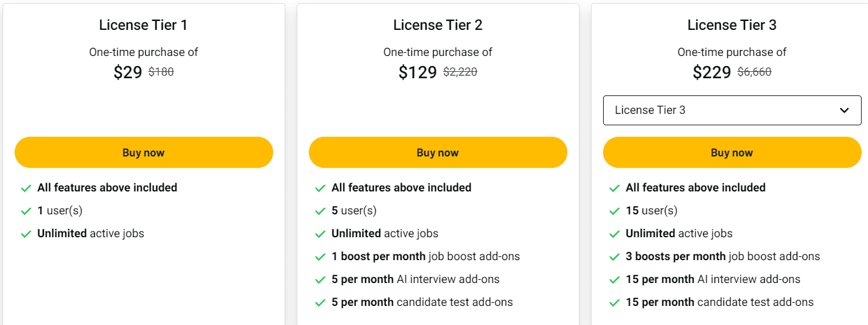Click the checkmark beside '1 user(s)'
The width and height of the screenshot is (868, 325).
[26, 211]
